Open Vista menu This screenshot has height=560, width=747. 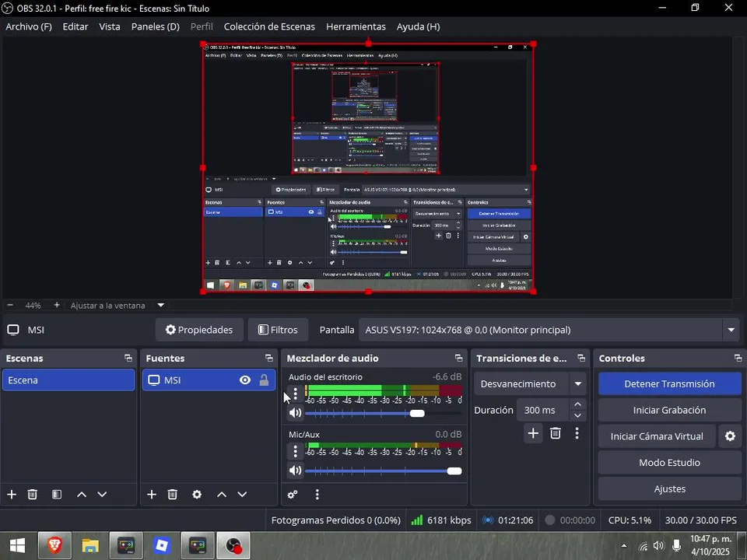(110, 26)
